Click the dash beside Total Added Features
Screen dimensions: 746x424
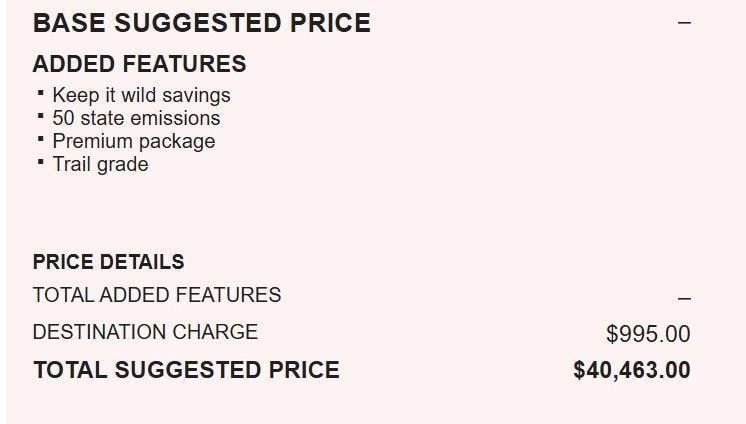[x=684, y=298]
